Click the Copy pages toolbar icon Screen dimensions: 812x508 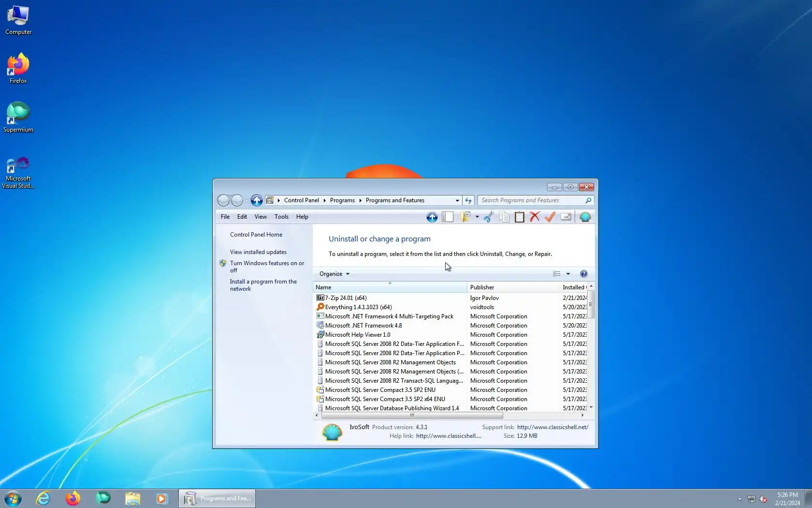[504, 217]
